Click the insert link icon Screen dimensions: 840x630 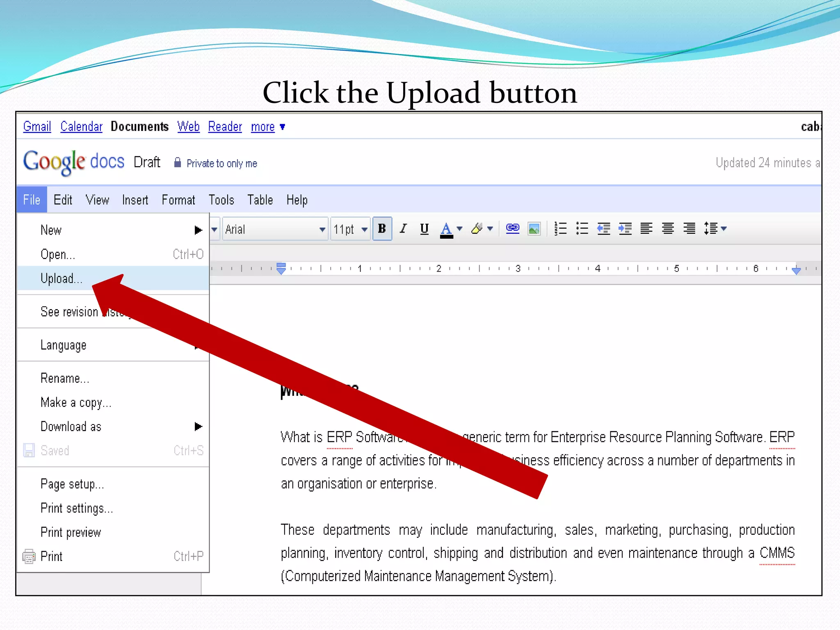click(513, 228)
